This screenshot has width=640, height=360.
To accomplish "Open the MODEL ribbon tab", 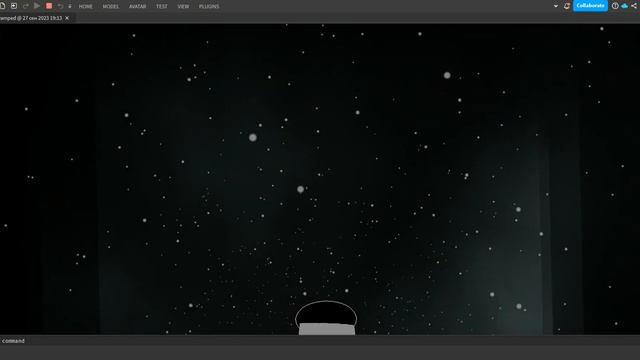I will click(111, 7).
